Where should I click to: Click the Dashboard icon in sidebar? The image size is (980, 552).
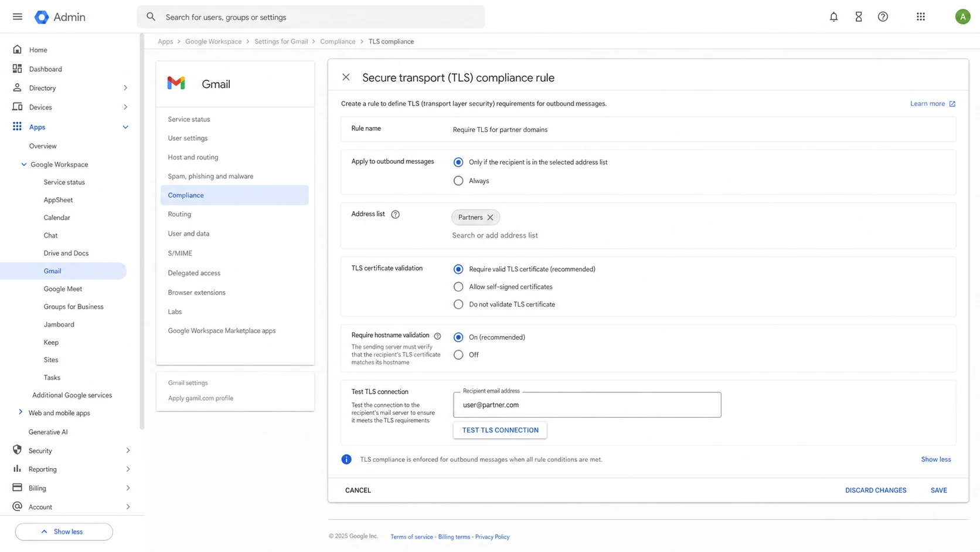point(17,69)
